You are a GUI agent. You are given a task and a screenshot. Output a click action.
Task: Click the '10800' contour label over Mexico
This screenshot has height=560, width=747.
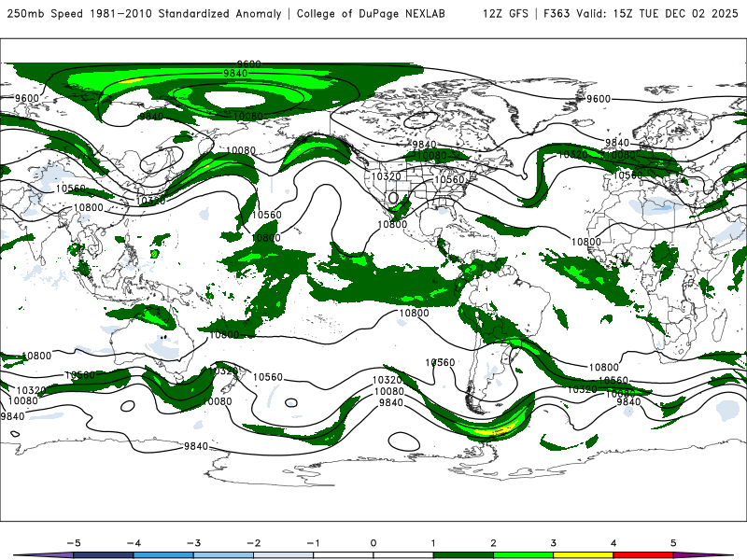click(392, 225)
